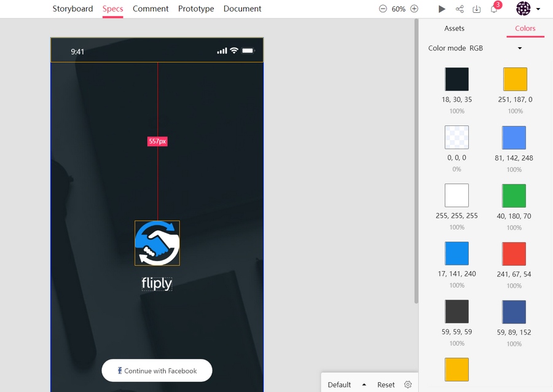Select the gray 59, 59, 59 swatch
Image resolution: width=553 pixels, height=392 pixels.
click(x=457, y=312)
